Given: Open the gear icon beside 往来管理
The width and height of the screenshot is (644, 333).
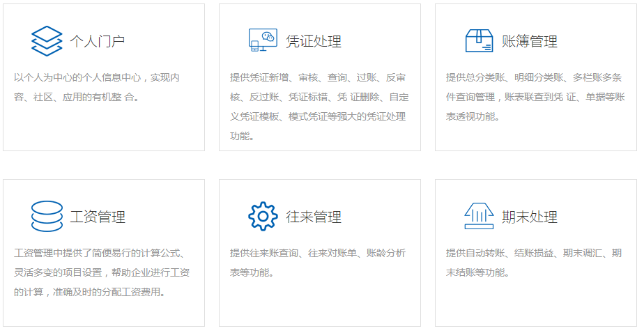Looking at the screenshot, I should [x=263, y=216].
